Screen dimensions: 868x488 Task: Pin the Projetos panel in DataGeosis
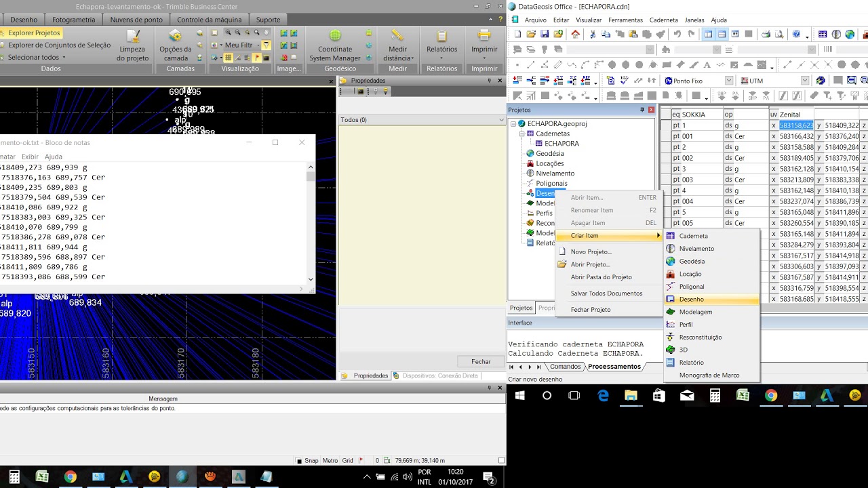tap(642, 110)
